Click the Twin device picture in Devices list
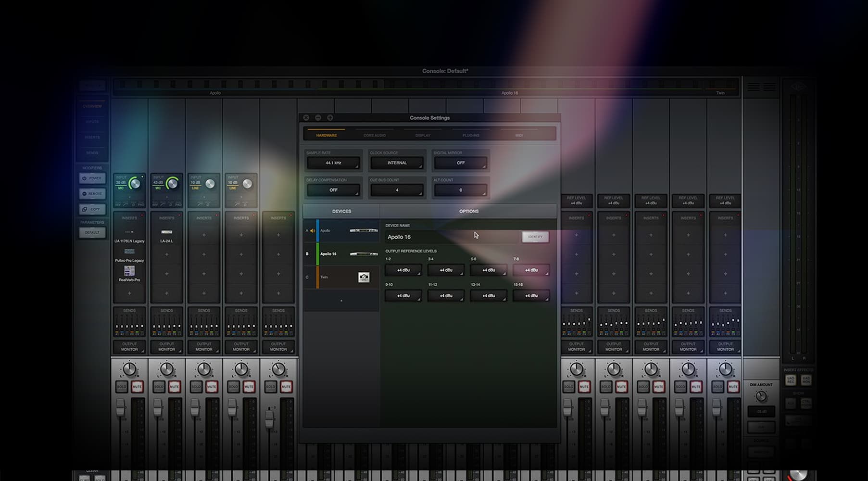The width and height of the screenshot is (868, 481). pos(364,277)
